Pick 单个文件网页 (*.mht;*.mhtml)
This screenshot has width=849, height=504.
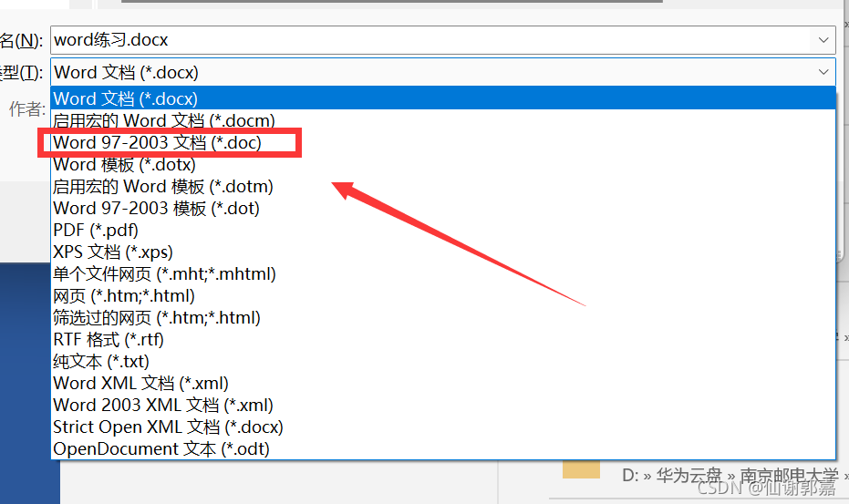443,274
